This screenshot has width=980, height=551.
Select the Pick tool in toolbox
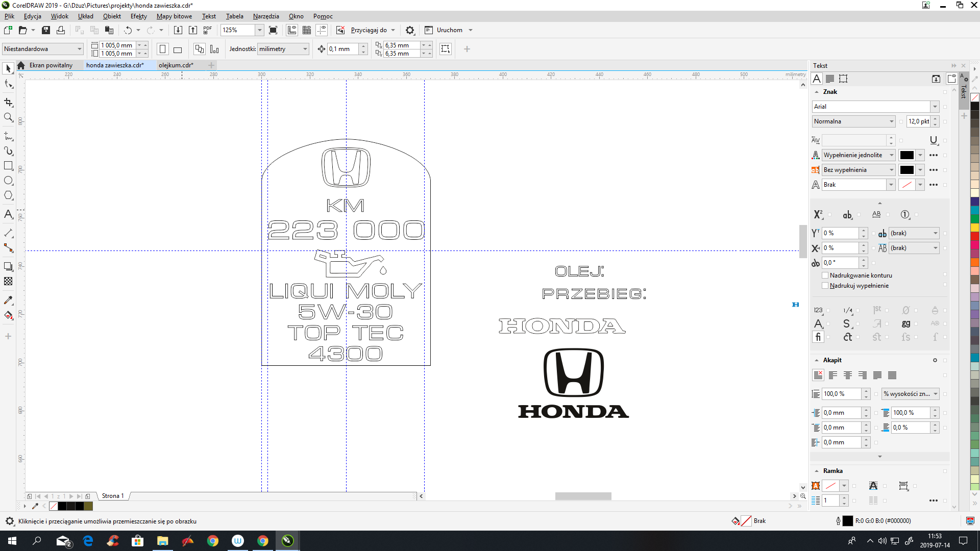click(8, 68)
